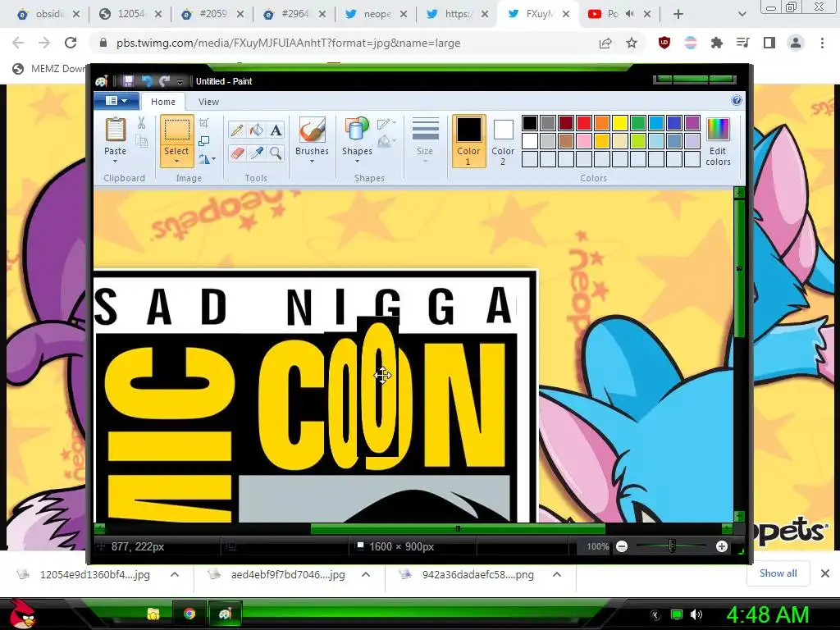The image size is (840, 630).
Task: Mute the YouTube tab speaker icon
Action: pos(629,14)
